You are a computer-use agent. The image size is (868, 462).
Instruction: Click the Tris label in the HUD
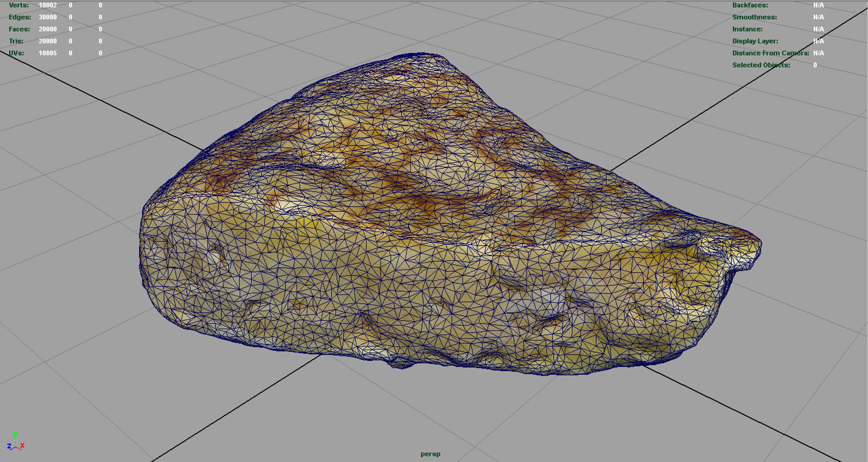coord(16,41)
